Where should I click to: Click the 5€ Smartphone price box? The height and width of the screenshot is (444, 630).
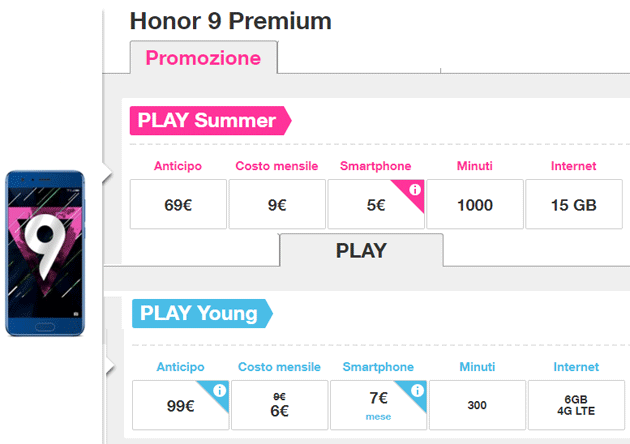375,204
